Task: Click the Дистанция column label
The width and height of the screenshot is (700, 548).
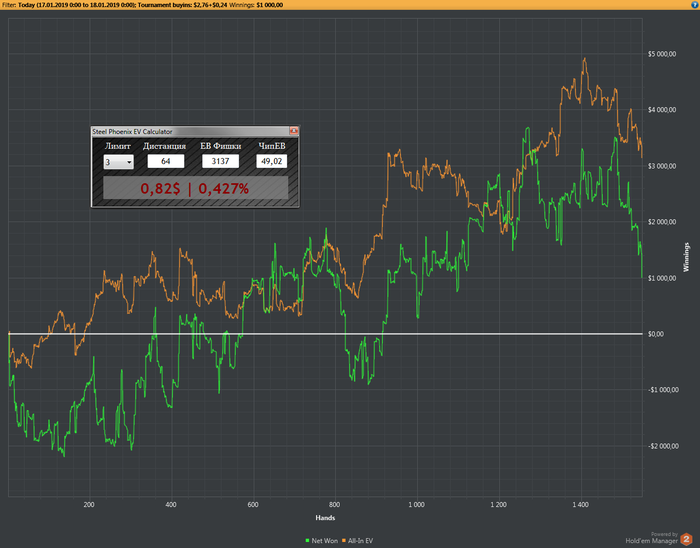Action: tap(164, 146)
